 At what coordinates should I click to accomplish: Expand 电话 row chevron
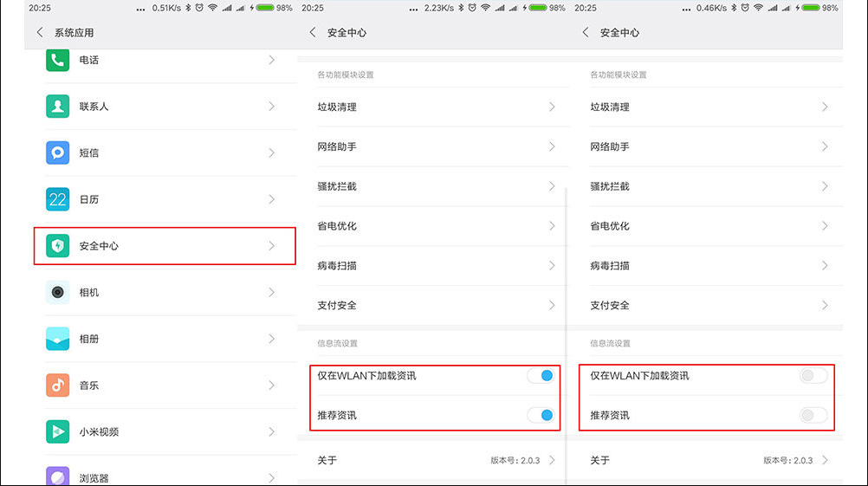click(x=271, y=60)
